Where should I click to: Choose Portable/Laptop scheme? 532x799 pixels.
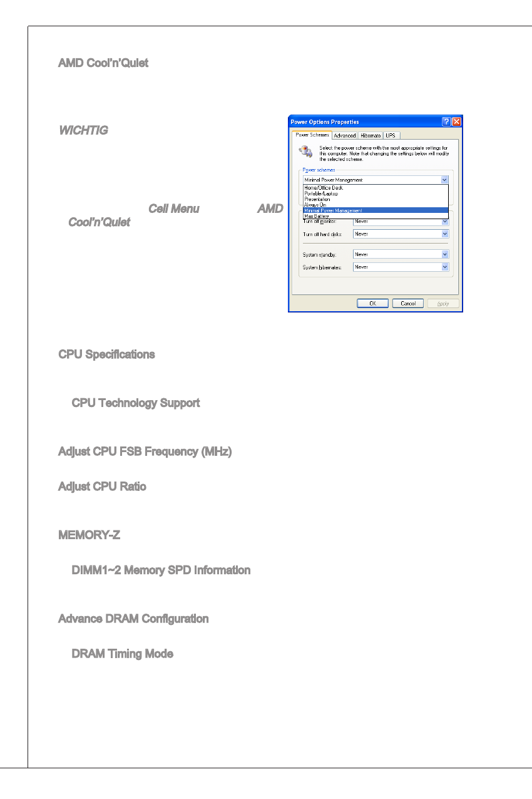tap(376, 193)
